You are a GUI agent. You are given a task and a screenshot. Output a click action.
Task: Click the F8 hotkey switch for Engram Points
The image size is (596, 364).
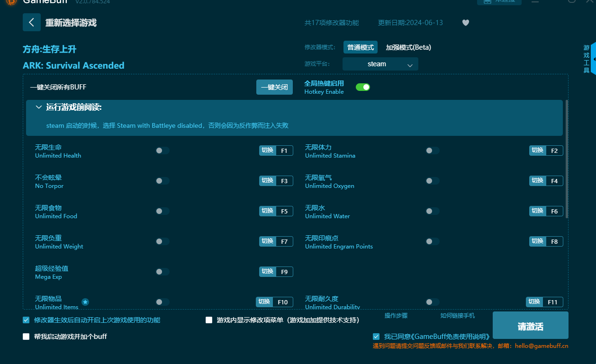tap(546, 241)
